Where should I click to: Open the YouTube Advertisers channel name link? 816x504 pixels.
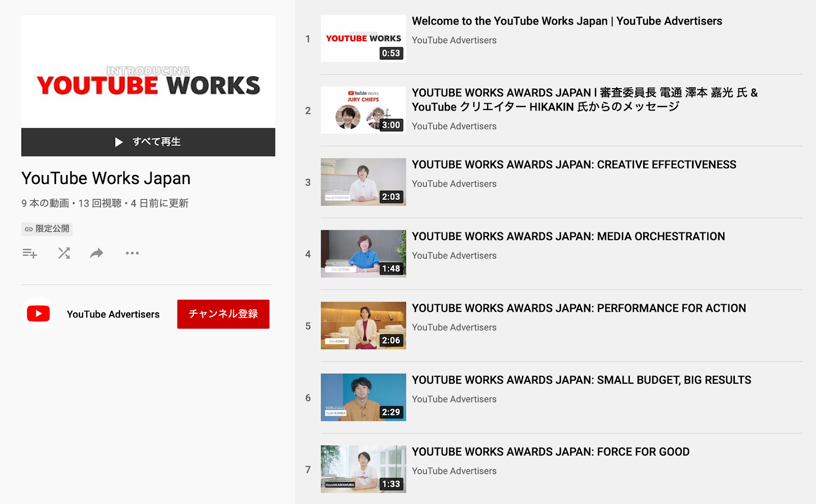113,314
